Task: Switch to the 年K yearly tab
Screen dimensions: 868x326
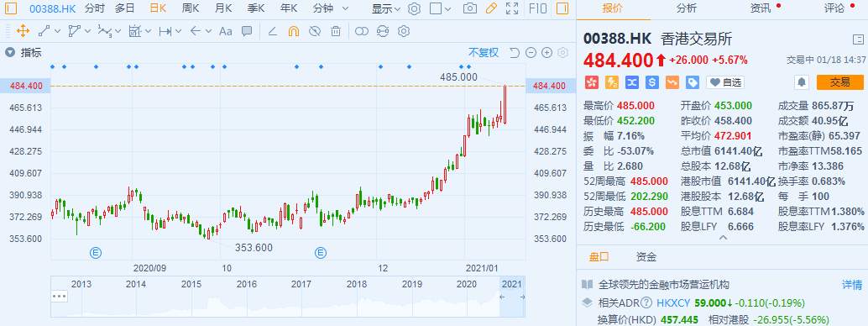Action: (289, 8)
